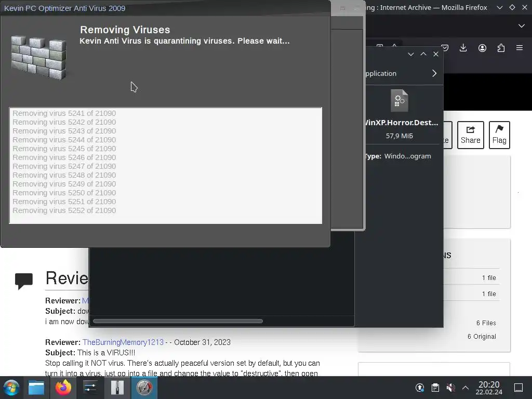Click 'Removing virus 5246 of 21090' line

click(x=64, y=157)
